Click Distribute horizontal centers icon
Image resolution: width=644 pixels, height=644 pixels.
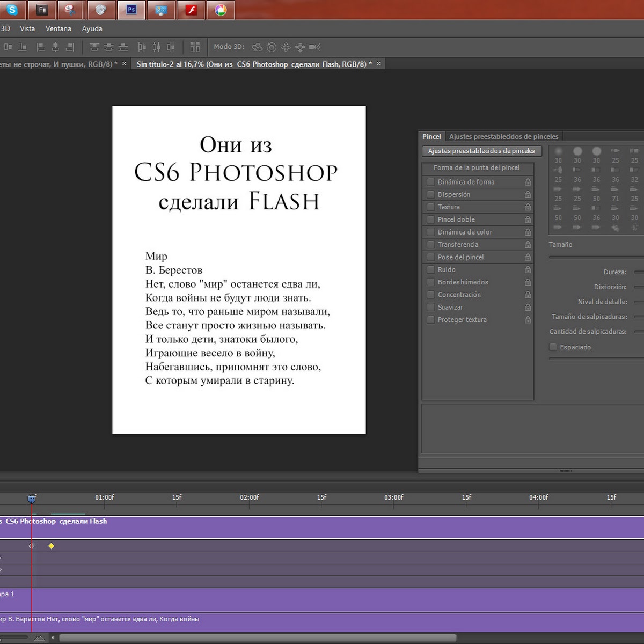[156, 47]
